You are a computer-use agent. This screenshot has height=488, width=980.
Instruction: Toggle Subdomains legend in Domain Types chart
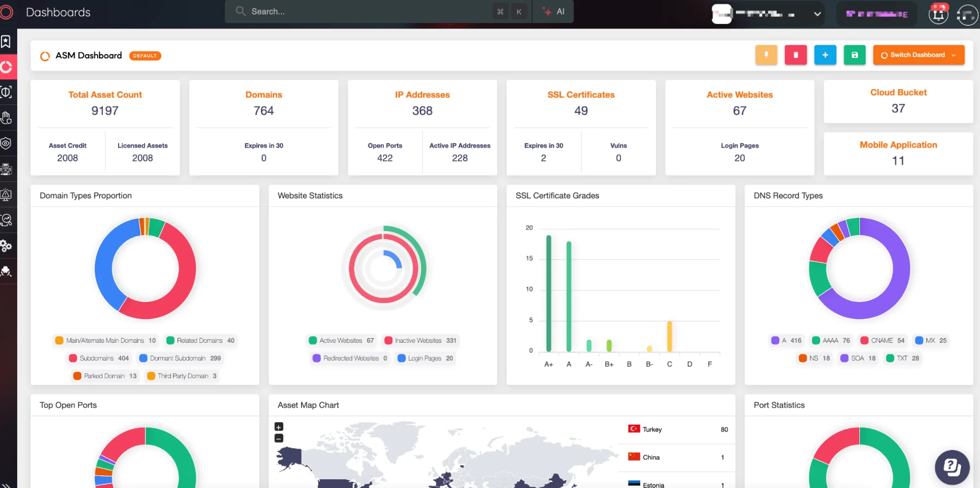(99, 358)
